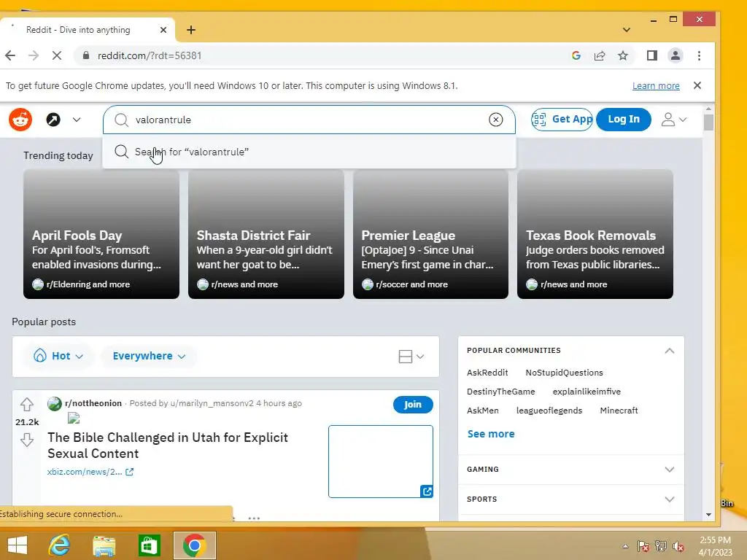
Task: Click the Get App button
Action: tap(562, 119)
